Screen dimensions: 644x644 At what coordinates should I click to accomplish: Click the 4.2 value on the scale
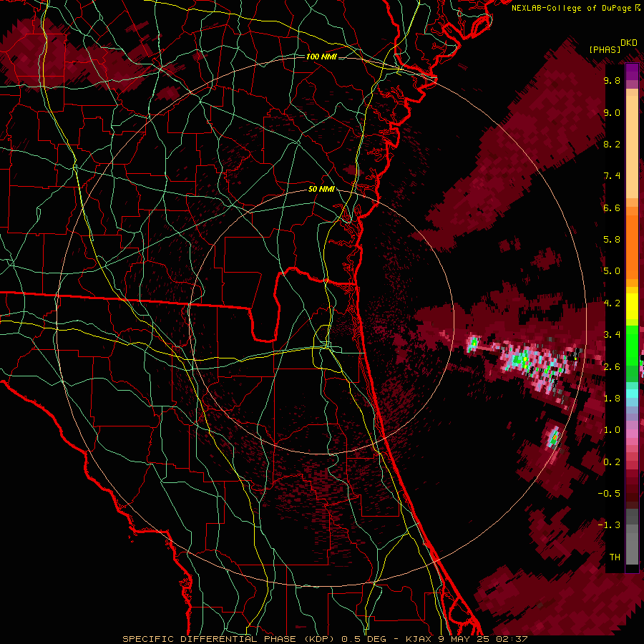tap(612, 303)
